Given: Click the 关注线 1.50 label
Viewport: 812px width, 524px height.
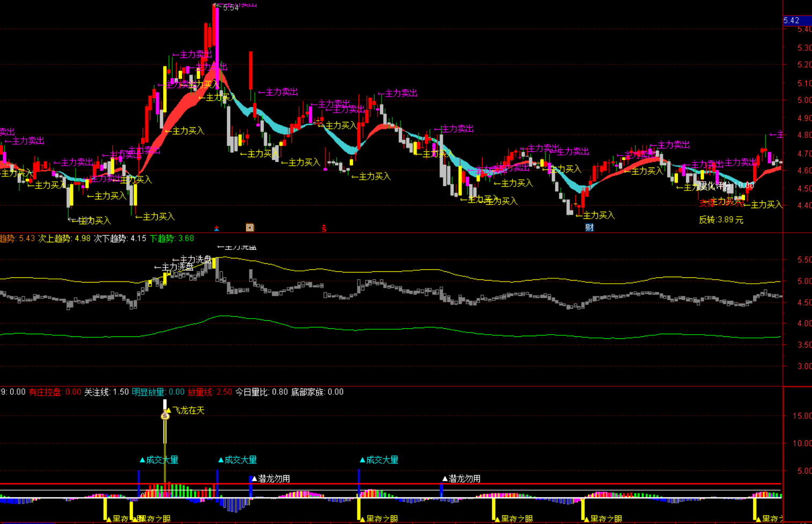Looking at the screenshot, I should pos(106,392).
